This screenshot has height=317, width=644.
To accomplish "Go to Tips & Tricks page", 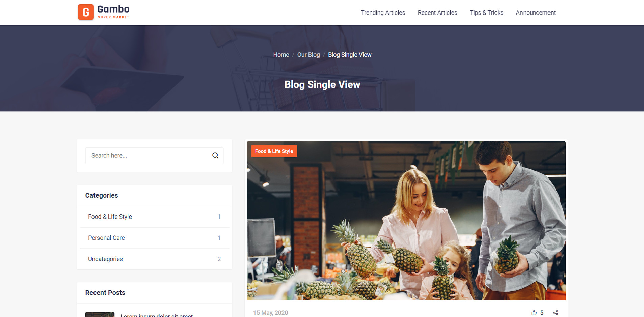I will pos(486,12).
